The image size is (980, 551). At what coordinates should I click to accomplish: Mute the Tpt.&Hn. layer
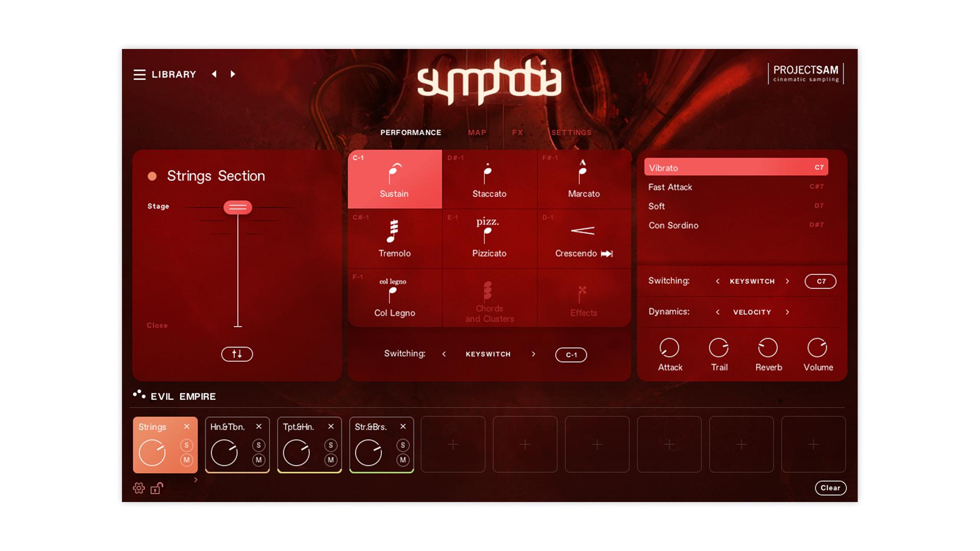331,460
